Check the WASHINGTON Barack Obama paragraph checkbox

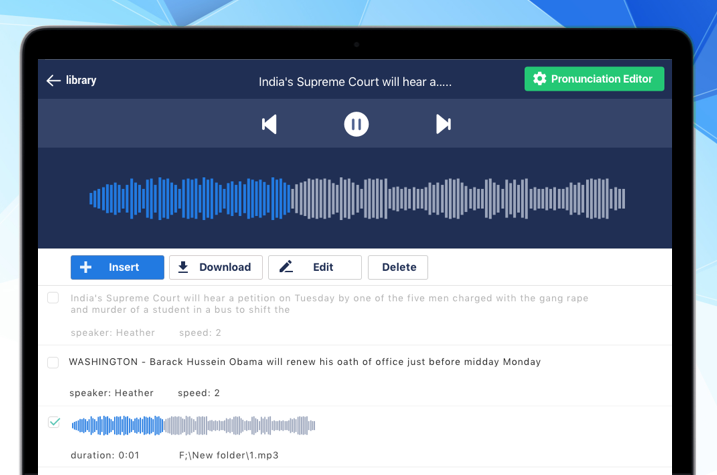point(53,363)
